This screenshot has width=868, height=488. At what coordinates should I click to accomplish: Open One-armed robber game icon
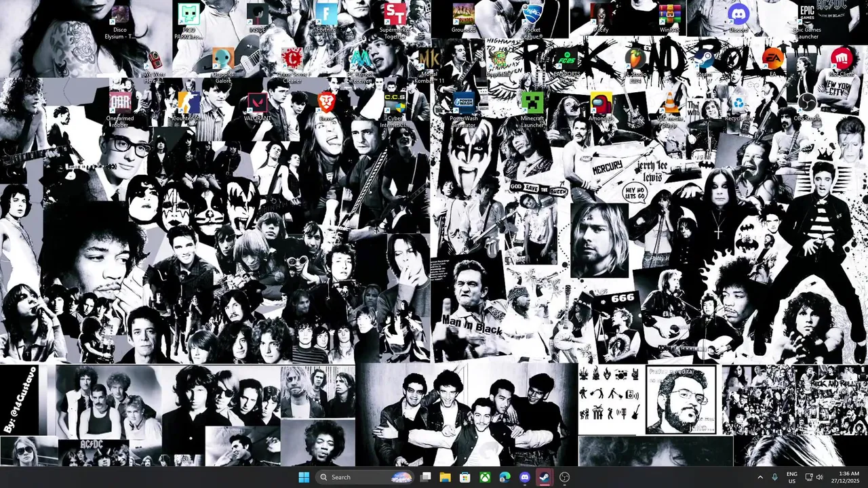(x=120, y=109)
